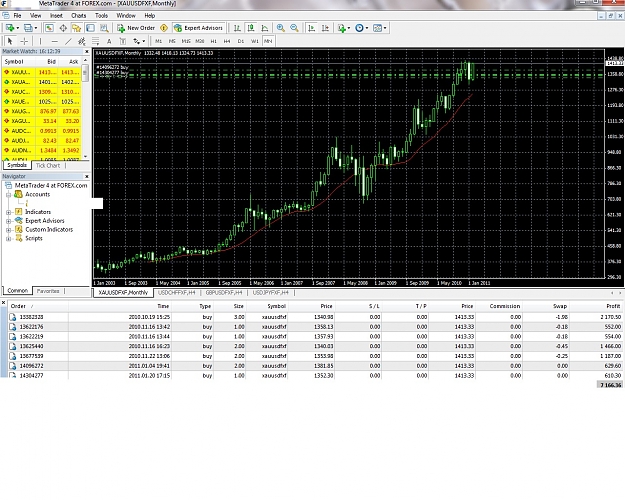Toggle the Expert Advisors toolbar button
Viewport: 625px width, 500px height.
coord(198,28)
